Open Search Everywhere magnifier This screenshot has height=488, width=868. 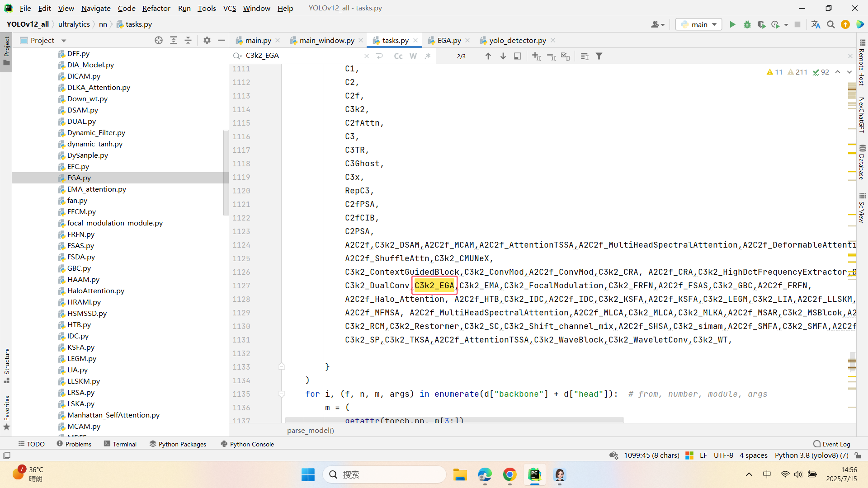pos(830,24)
